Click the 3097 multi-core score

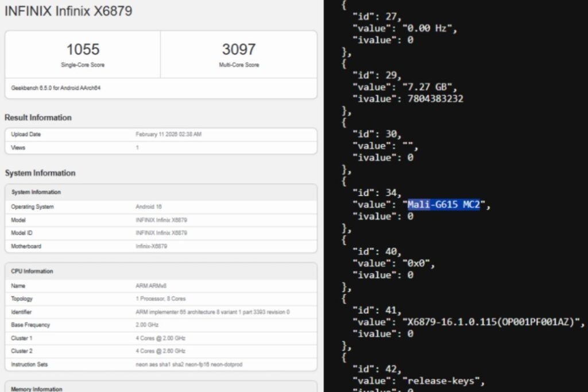(x=238, y=49)
